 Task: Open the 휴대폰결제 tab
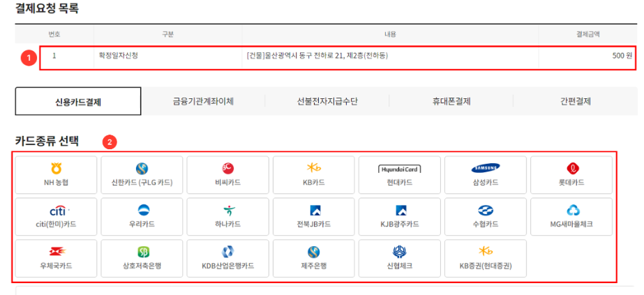click(x=451, y=101)
